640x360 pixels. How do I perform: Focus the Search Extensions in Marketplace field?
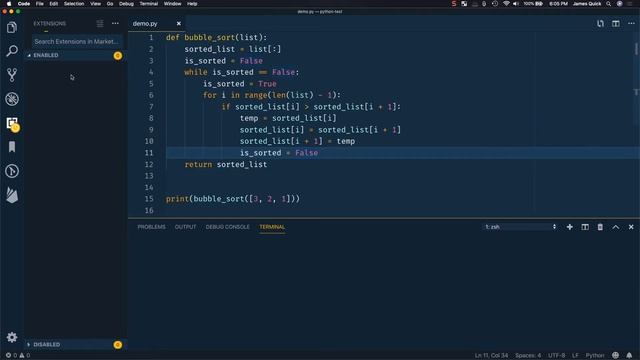click(x=77, y=42)
